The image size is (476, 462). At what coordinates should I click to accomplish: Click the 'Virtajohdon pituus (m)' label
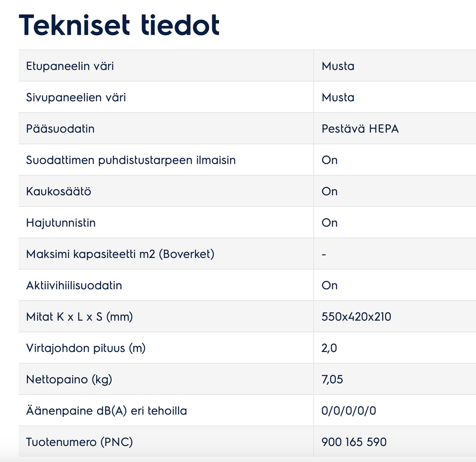coord(85,347)
